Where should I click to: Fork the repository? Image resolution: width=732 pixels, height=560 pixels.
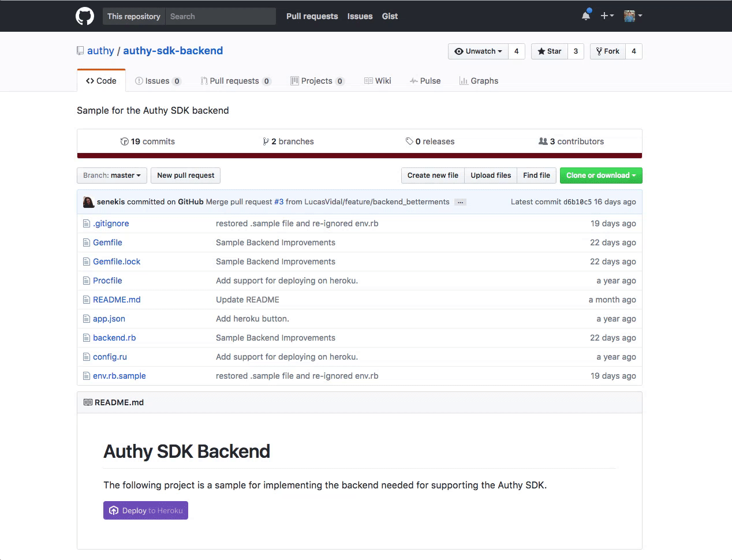(608, 51)
